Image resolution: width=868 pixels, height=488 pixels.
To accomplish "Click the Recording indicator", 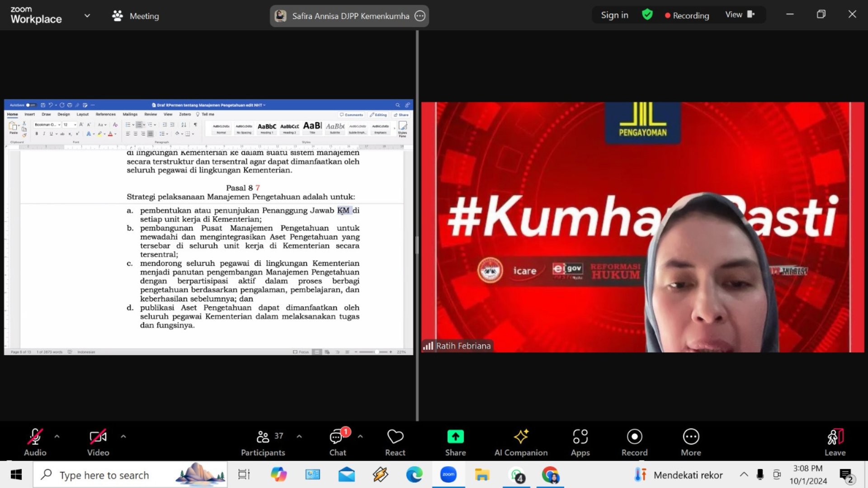I will (x=687, y=15).
